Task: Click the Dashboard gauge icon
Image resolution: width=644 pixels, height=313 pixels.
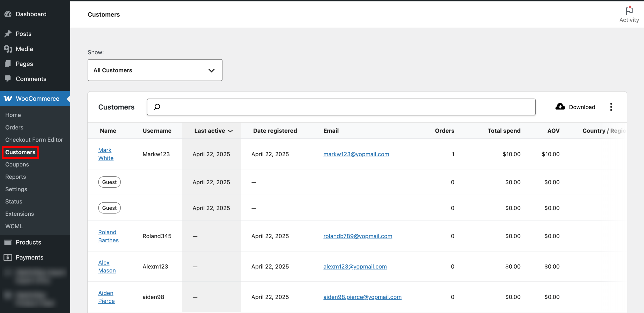Action: tap(8, 14)
